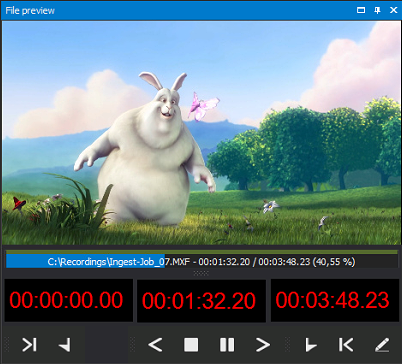Maximize the File preview panel

pyautogui.click(x=361, y=10)
